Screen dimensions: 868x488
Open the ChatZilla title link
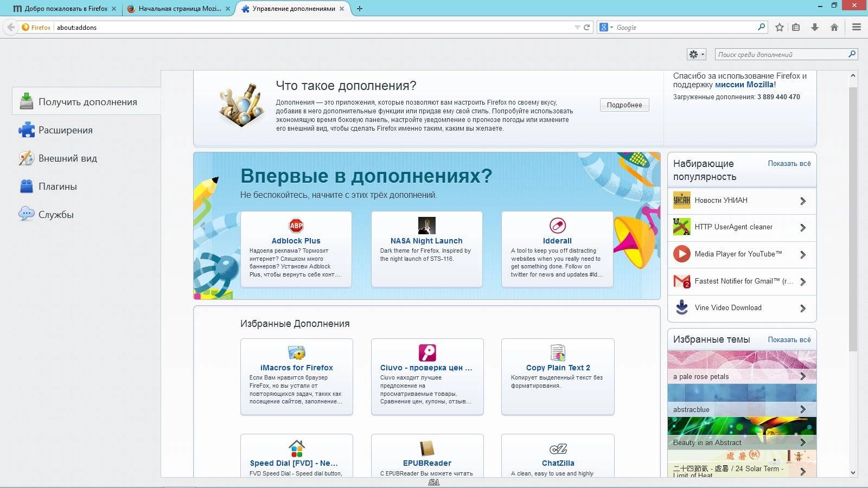pos(558,463)
